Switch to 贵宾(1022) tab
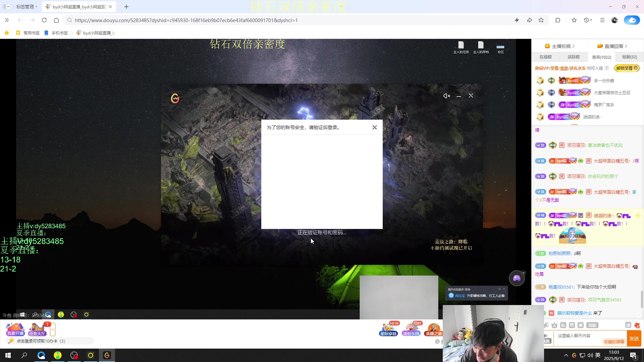This screenshot has height=362, width=644. coord(602,57)
